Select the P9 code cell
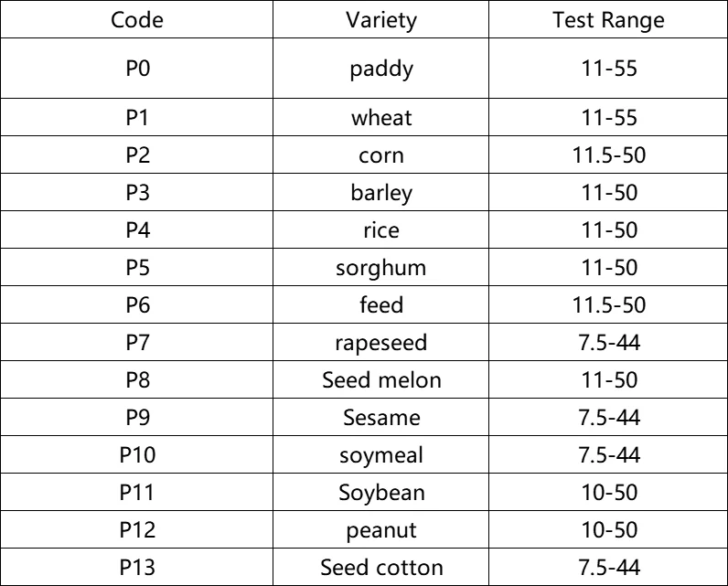Viewport: 728px width, 586px height. tap(137, 418)
